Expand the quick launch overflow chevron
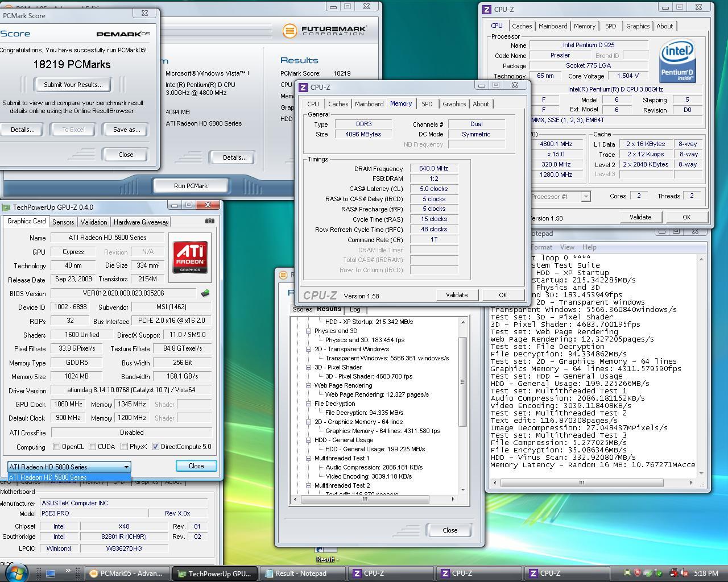The height and width of the screenshot is (582, 728). pos(68,571)
